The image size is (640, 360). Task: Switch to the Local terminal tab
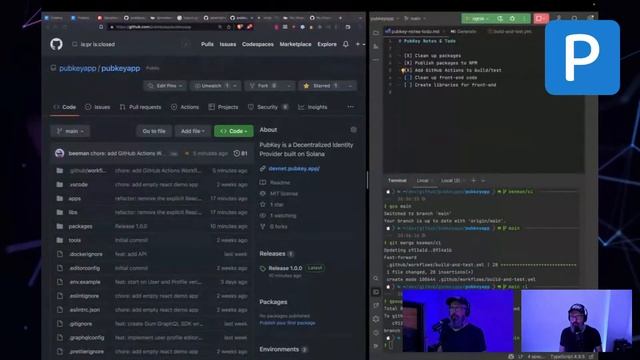click(422, 180)
